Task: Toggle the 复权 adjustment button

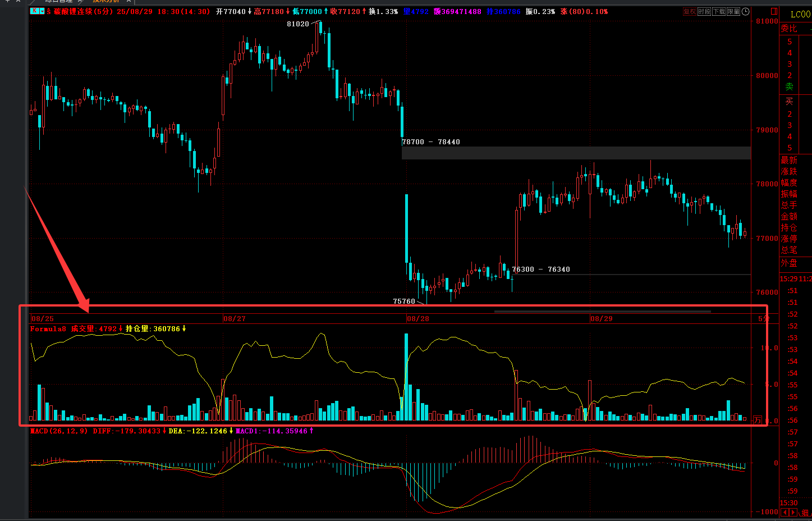Action: point(690,11)
